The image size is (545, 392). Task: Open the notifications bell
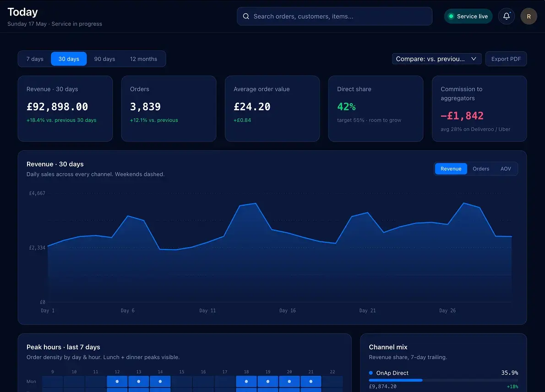pyautogui.click(x=507, y=16)
